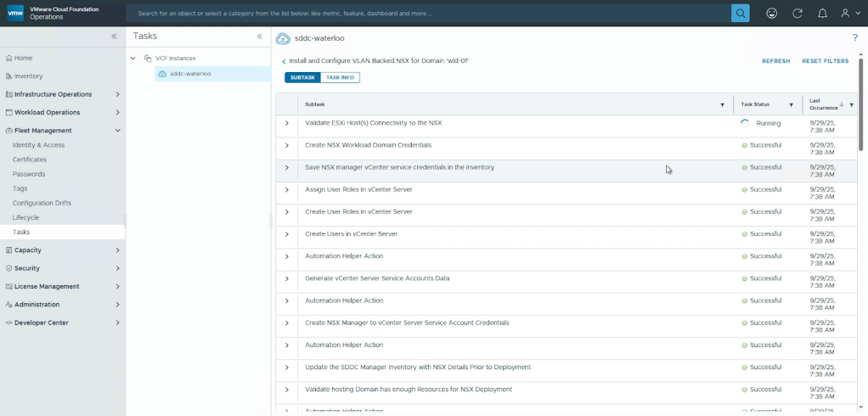Viewport: 868px width, 416px height.
Task: Collapse the VCF Instances tree node
Action: (133, 59)
